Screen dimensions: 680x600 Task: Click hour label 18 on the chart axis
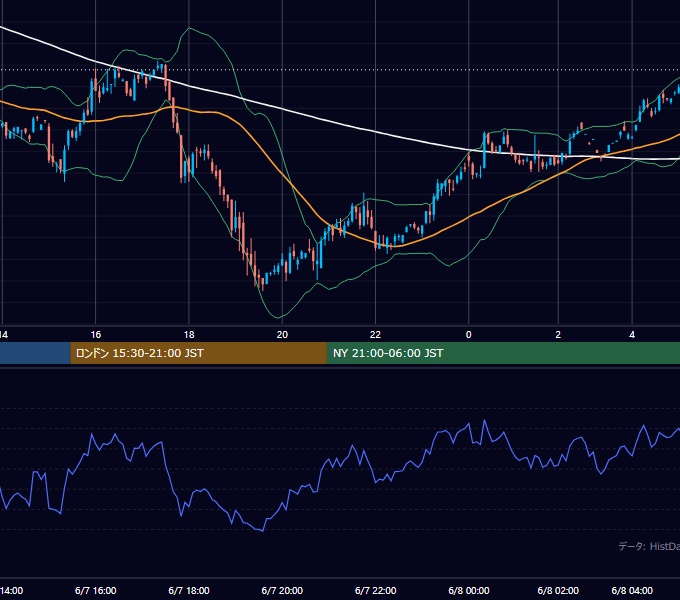tap(189, 335)
